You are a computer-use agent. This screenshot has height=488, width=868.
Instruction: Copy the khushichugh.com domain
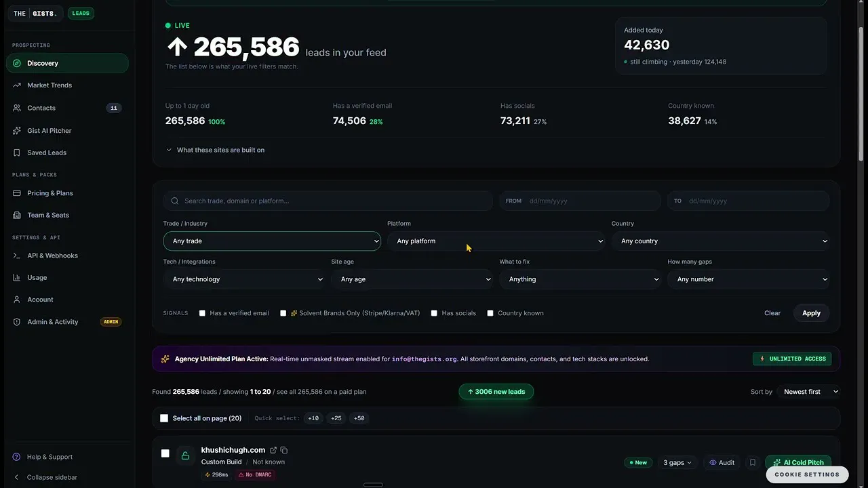click(x=284, y=450)
